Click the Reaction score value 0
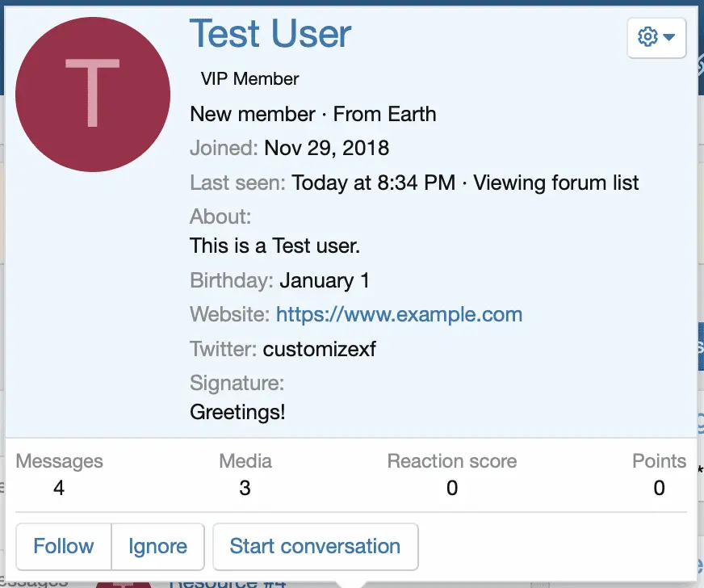 point(452,488)
